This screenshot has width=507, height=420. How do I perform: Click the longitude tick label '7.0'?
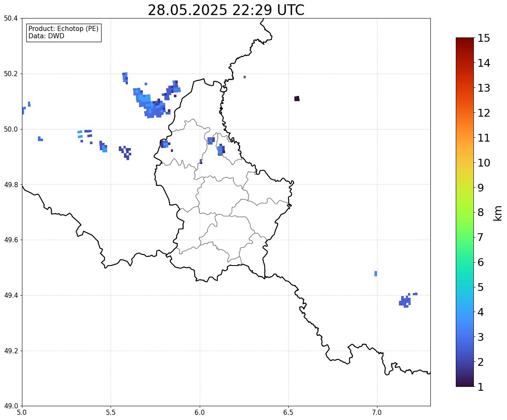coord(377,413)
